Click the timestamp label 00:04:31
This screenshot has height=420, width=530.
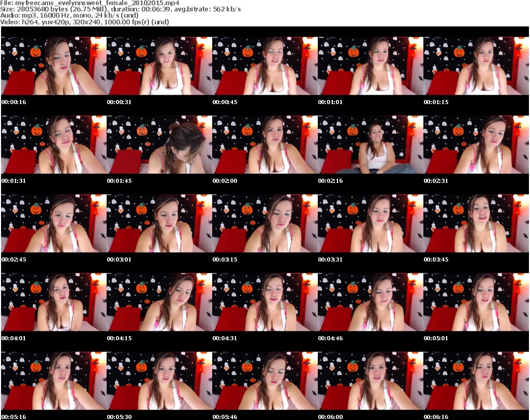[225, 339]
